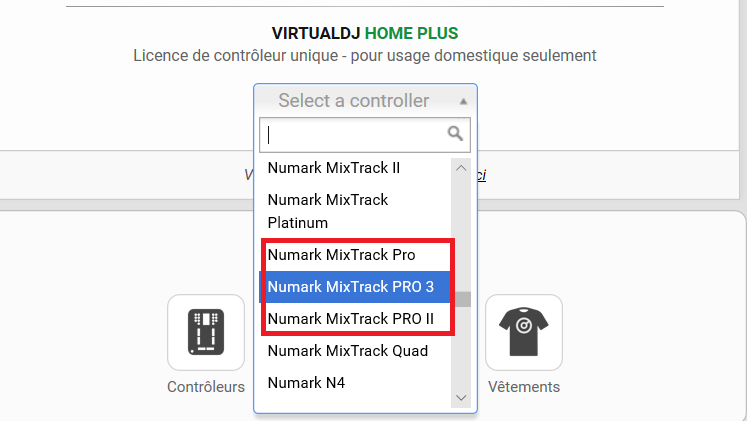Click the scrollbar up arrow in controller list
Image resolution: width=747 pixels, height=421 pixels.
click(461, 168)
